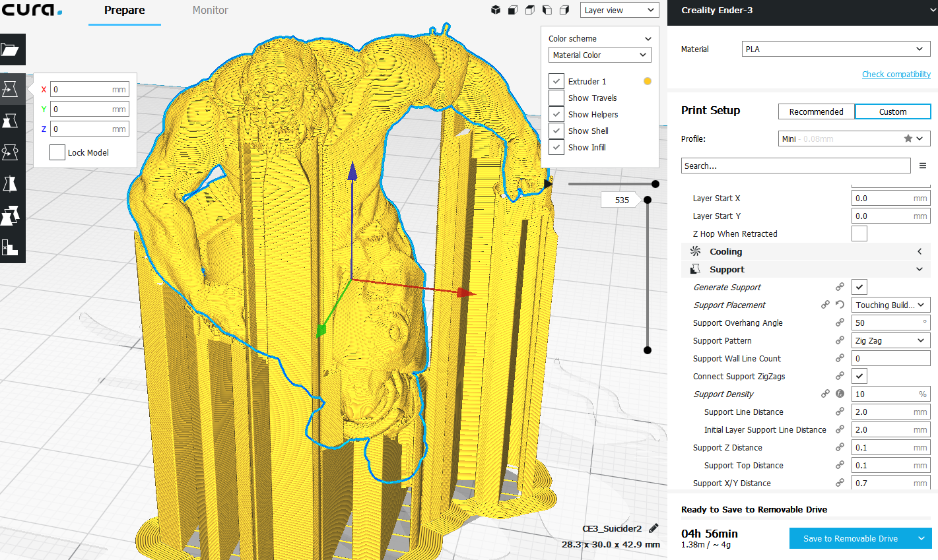
Task: Select the Move tool in left toolbar
Action: coord(11,88)
